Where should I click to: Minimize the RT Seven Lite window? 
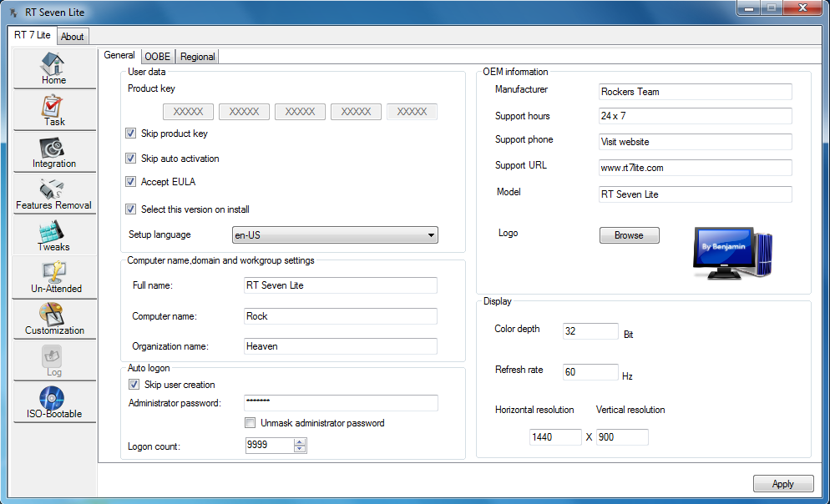click(x=749, y=8)
